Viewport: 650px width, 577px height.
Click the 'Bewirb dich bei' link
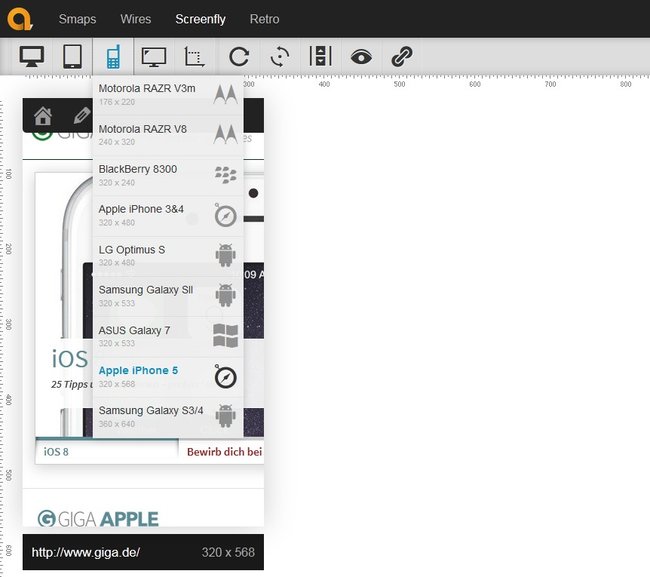point(224,451)
